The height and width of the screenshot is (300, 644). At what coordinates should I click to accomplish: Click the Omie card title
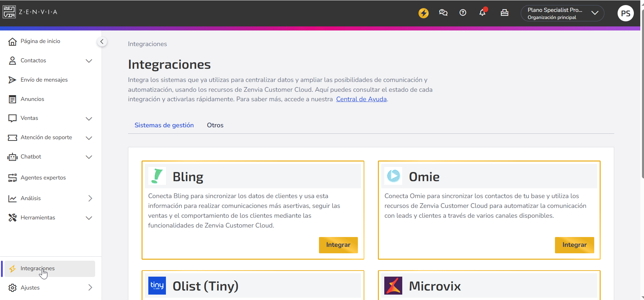424,177
